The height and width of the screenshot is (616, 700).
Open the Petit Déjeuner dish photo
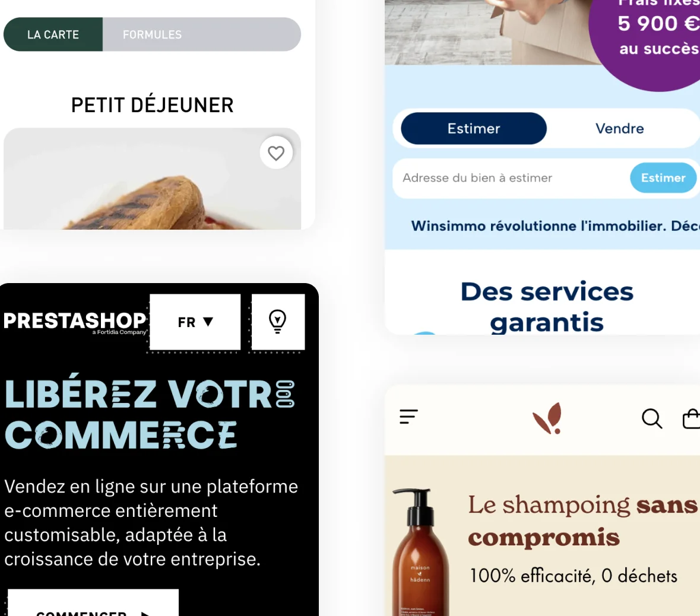coord(152,179)
